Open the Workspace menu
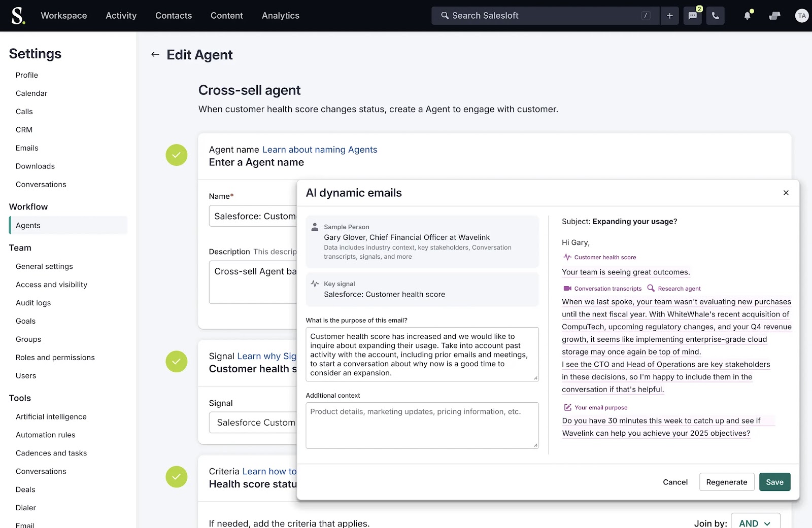This screenshot has height=528, width=812. pos(64,16)
